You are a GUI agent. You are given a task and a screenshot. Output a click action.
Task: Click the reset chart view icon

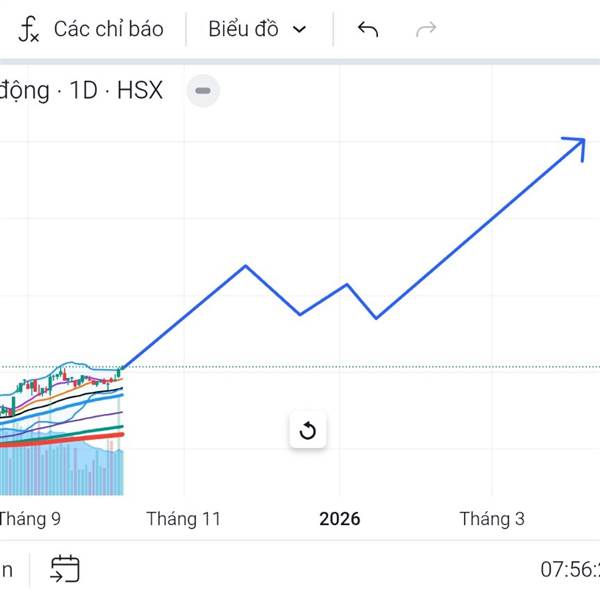click(x=308, y=431)
